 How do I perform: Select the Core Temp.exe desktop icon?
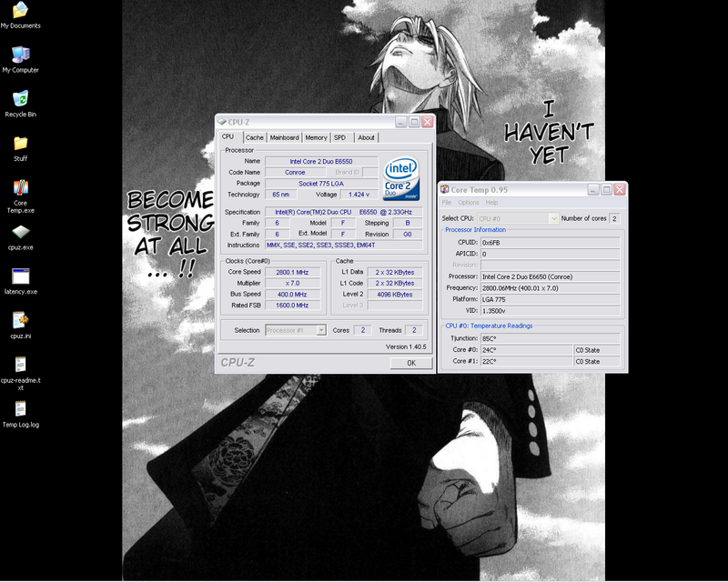[x=20, y=196]
